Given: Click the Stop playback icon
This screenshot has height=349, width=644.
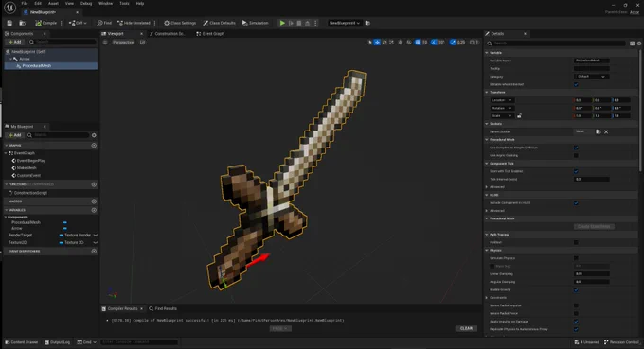Looking at the screenshot, I should [299, 23].
